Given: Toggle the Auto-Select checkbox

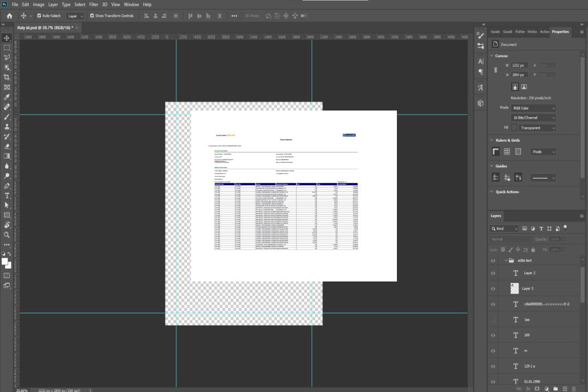Looking at the screenshot, I should [x=39, y=16].
